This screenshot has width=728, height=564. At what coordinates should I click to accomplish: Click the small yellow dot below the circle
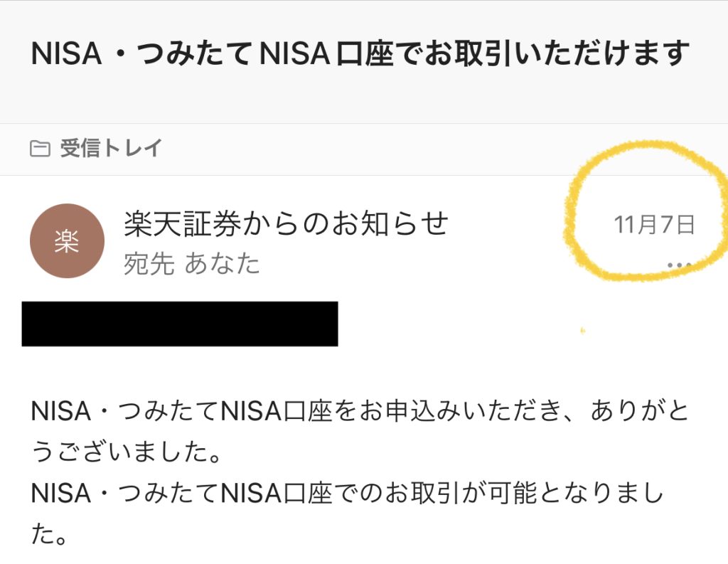pyautogui.click(x=582, y=331)
